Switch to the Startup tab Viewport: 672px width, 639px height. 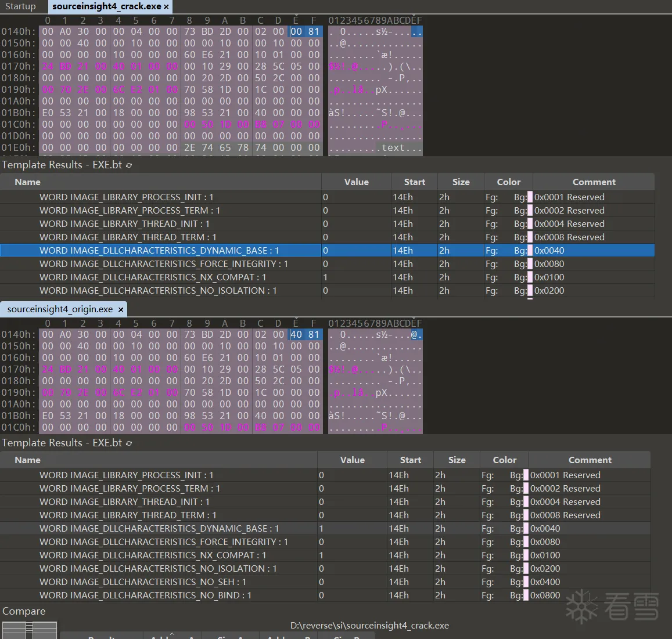20,6
